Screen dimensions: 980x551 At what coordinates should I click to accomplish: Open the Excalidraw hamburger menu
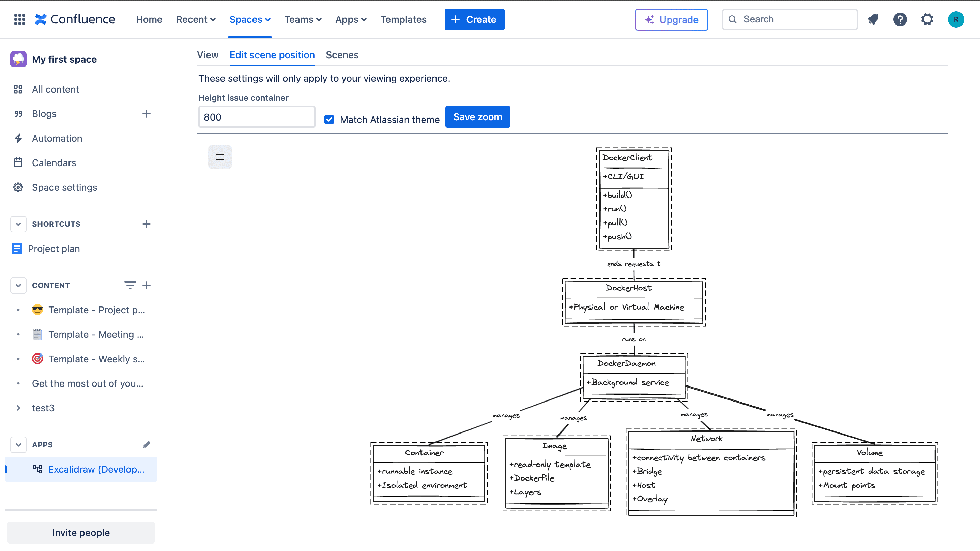pos(220,157)
